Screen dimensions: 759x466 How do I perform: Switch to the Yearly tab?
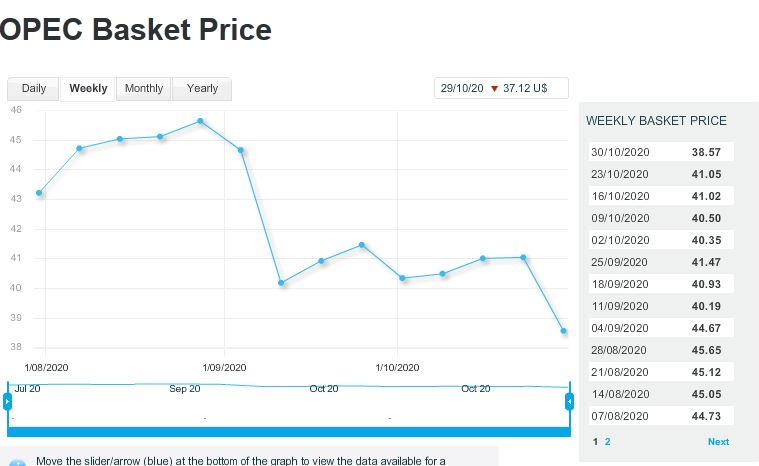[x=202, y=89]
